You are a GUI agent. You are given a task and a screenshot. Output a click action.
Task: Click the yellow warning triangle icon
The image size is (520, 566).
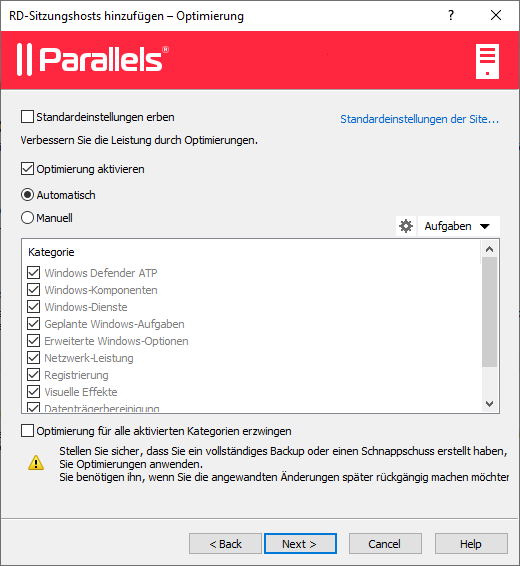click(x=36, y=463)
